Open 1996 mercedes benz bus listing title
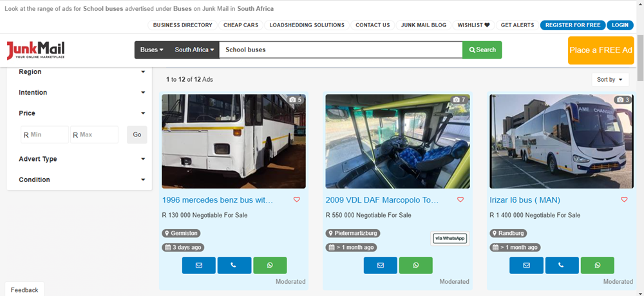 (218, 200)
